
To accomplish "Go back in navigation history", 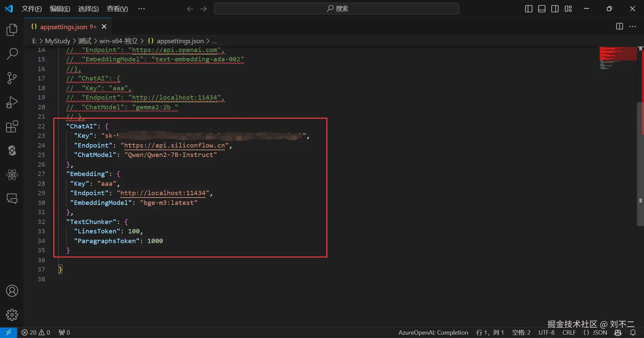I will point(190,9).
